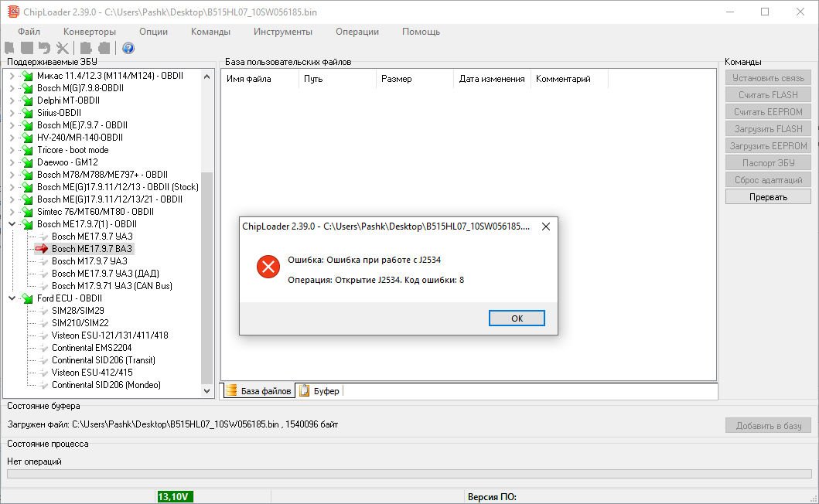This screenshot has width=819, height=504.
Task: Collapse the Bosch ME17.9.7(1) - OBDII group
Action: [x=12, y=224]
